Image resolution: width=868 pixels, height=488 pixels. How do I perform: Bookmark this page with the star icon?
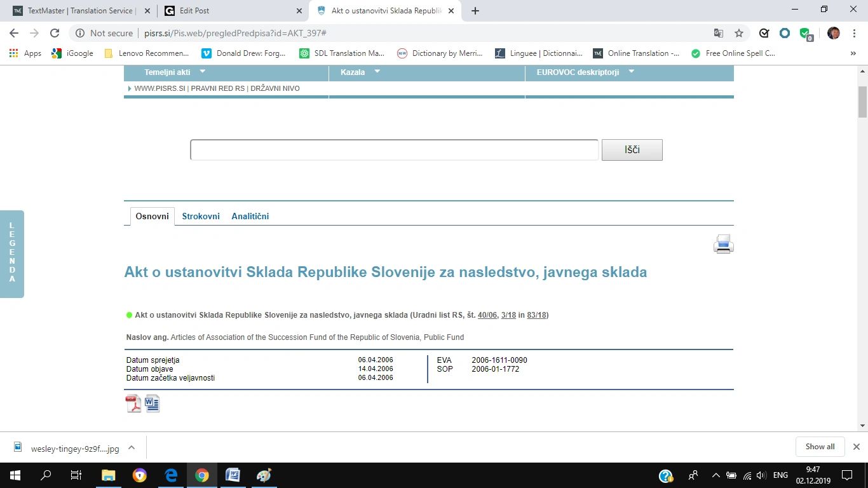pyautogui.click(x=738, y=33)
